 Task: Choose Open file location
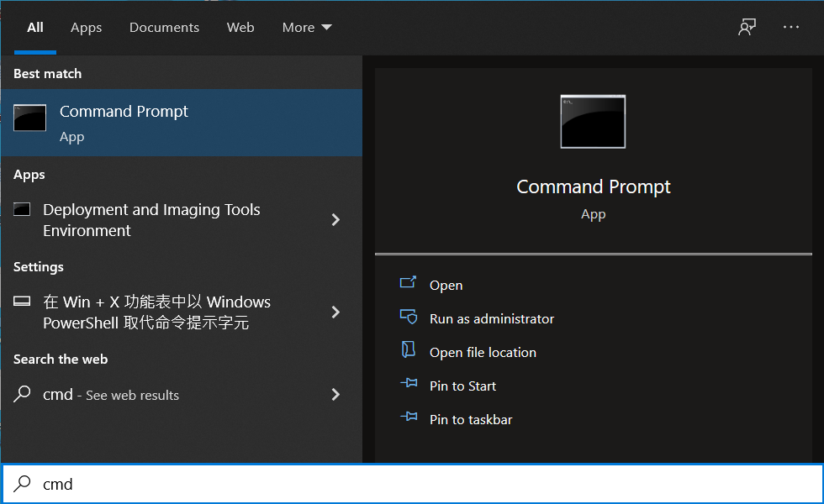point(483,352)
